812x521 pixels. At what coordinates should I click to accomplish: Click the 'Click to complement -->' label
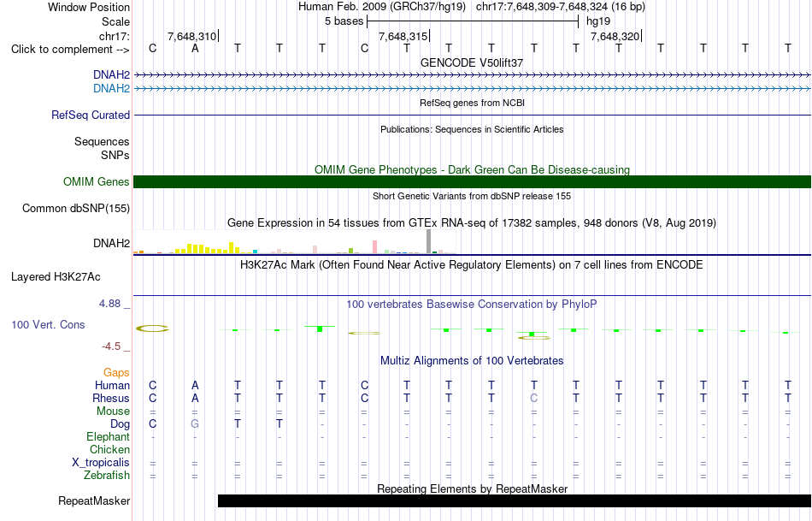click(70, 50)
